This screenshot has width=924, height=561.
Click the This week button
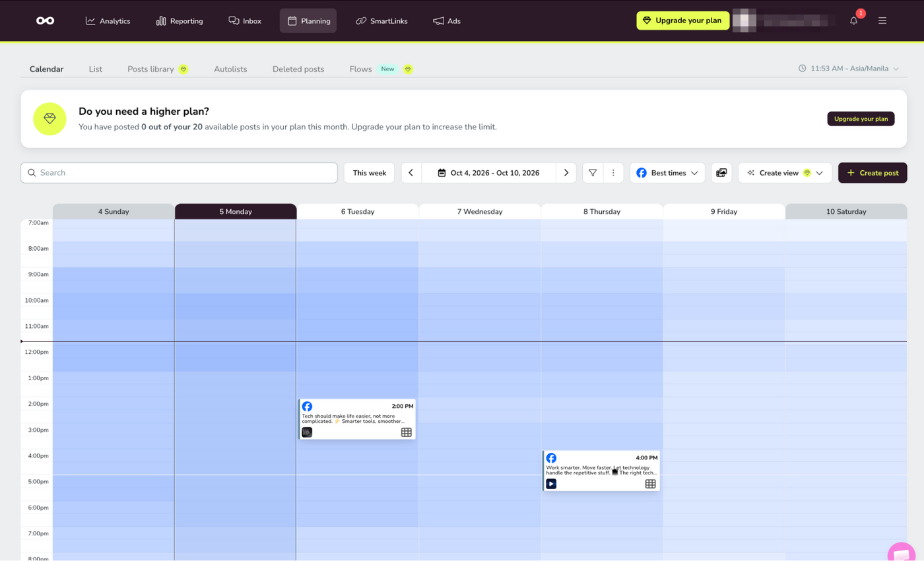point(369,173)
